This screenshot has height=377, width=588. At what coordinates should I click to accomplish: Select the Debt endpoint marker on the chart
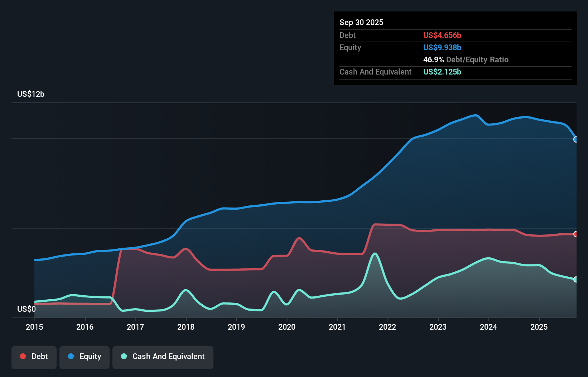[x=575, y=234]
